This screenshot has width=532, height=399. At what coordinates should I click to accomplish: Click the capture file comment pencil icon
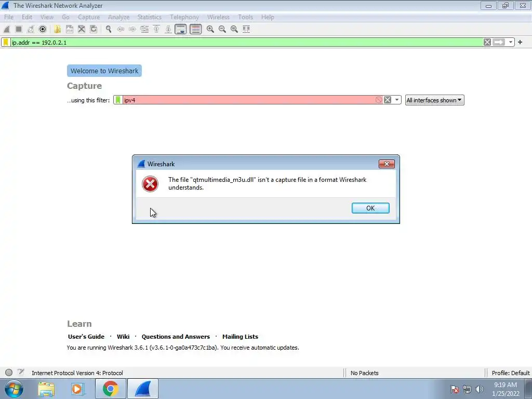coord(21,372)
